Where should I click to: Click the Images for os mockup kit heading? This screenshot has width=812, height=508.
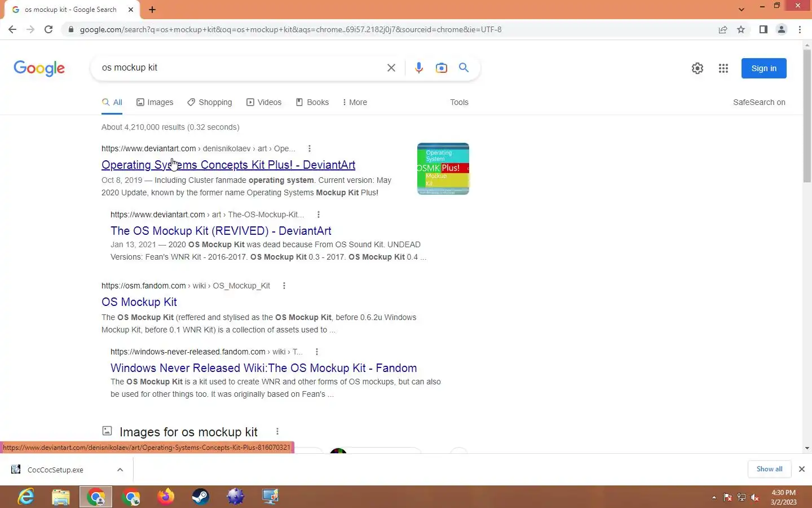pyautogui.click(x=188, y=432)
